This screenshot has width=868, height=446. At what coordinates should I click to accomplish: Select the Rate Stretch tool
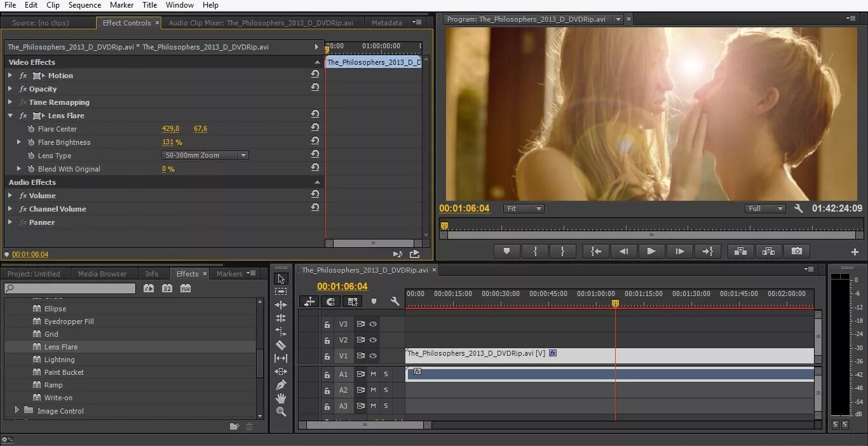281,332
